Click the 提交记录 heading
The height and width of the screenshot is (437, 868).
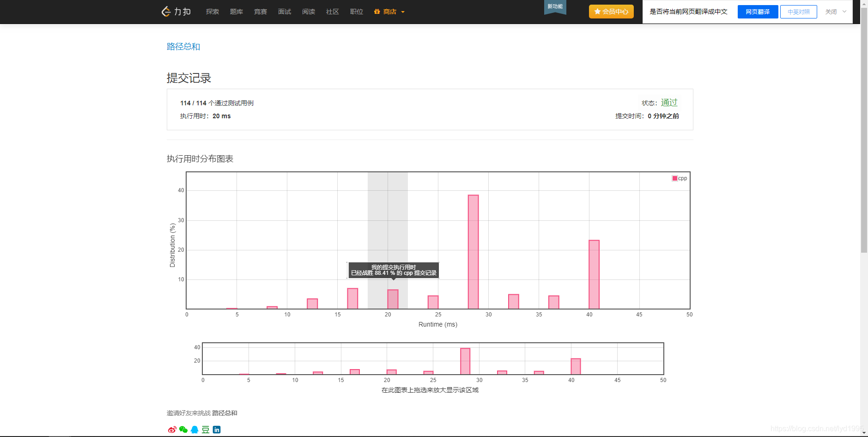tap(189, 78)
